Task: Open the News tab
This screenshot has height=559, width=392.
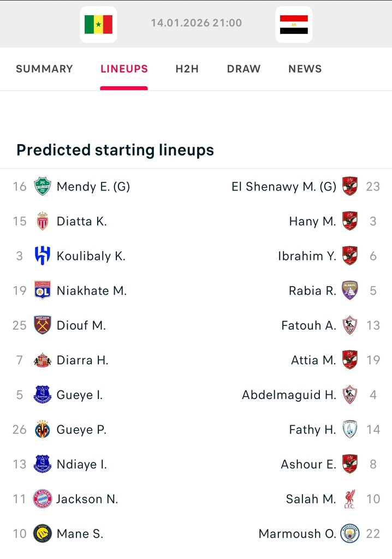Action: coord(305,69)
